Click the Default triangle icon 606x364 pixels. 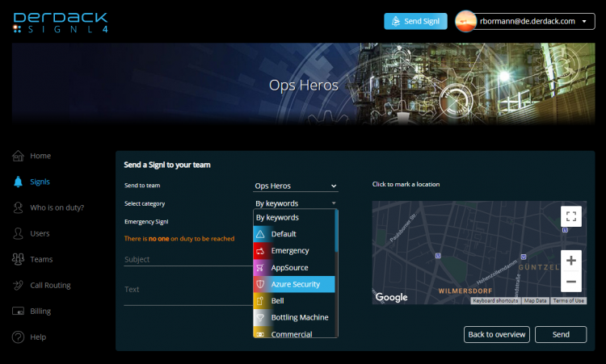260,234
